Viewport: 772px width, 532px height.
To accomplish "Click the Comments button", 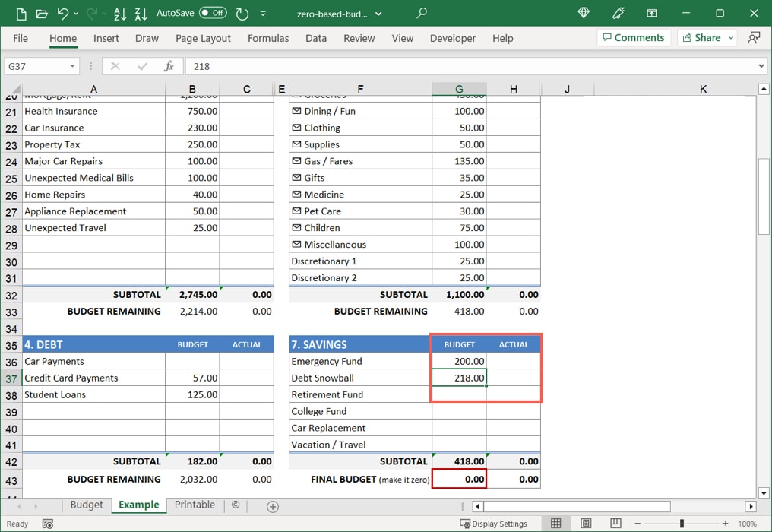I will 634,37.
